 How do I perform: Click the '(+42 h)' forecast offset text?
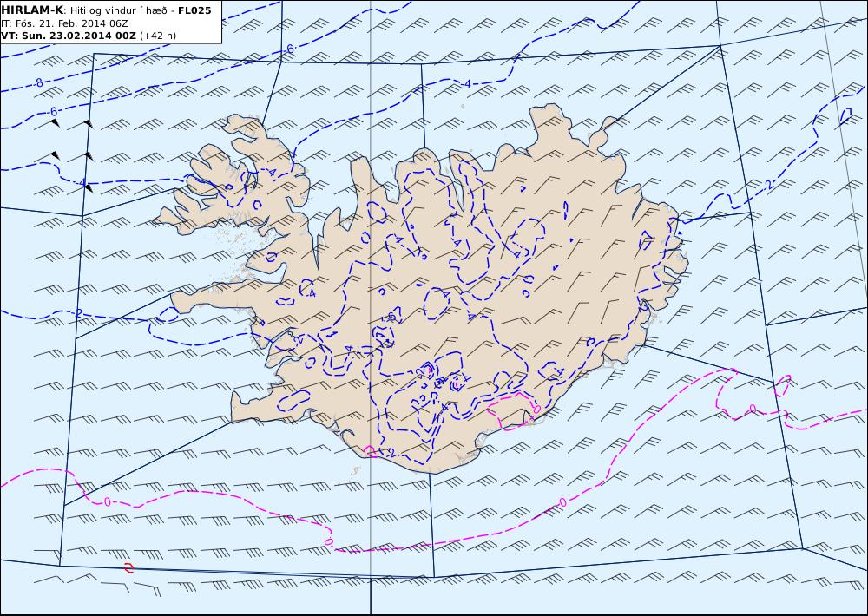(x=158, y=36)
